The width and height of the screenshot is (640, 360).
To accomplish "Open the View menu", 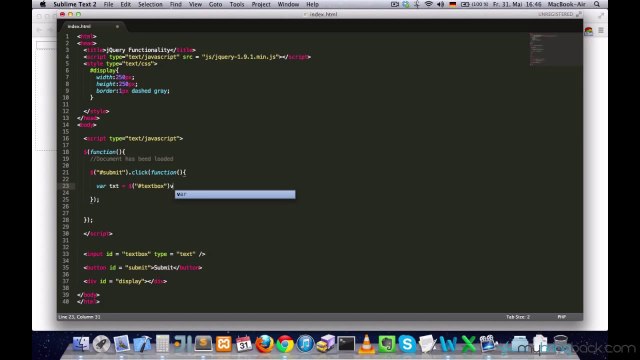I will pos(195,4).
